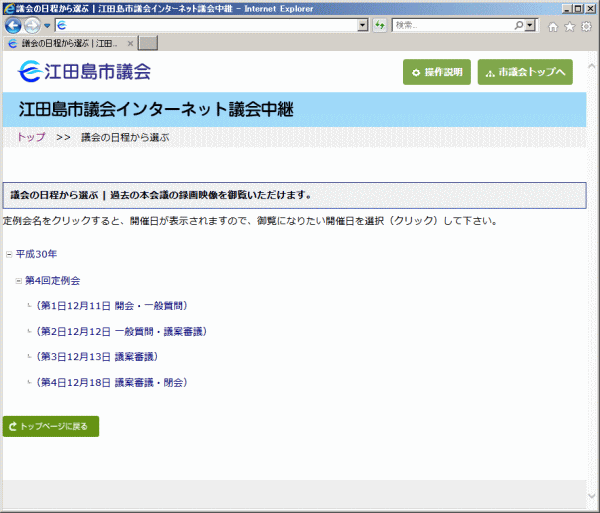Click the 議会の日程から選ぶ breadcrumb text
The image size is (600, 513).
click(125, 137)
